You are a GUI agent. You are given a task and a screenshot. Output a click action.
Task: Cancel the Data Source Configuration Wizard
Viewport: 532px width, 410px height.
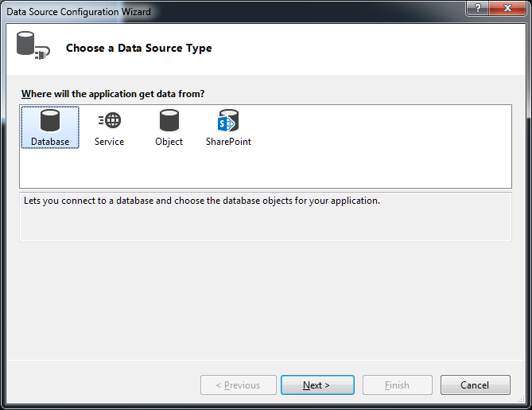point(475,385)
